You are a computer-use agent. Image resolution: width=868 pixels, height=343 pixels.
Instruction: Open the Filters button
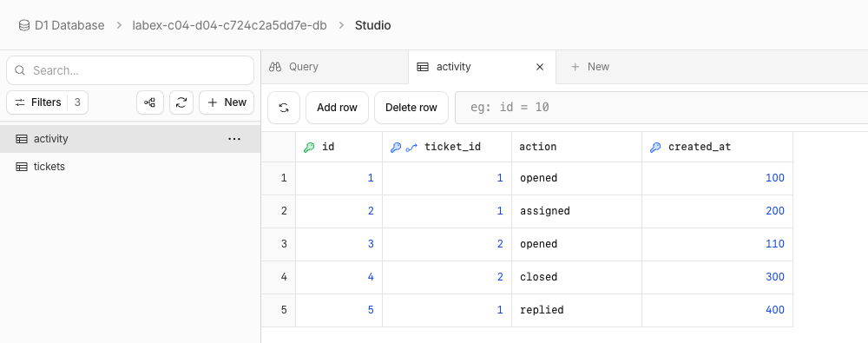pos(47,102)
